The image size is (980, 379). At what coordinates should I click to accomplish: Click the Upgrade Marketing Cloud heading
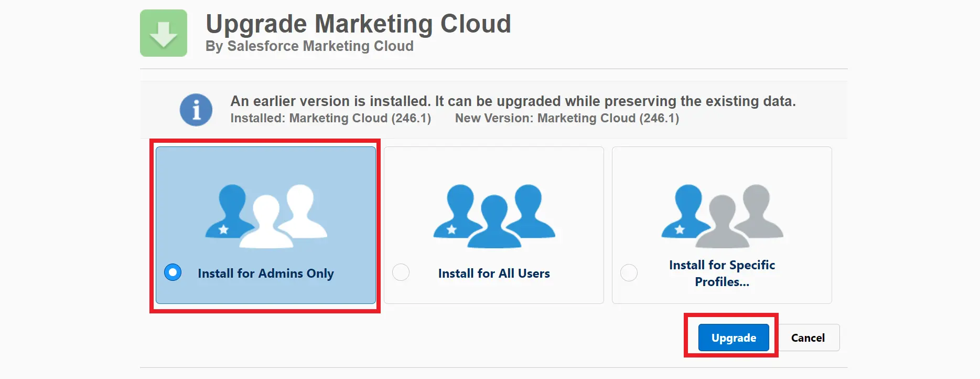(x=358, y=24)
